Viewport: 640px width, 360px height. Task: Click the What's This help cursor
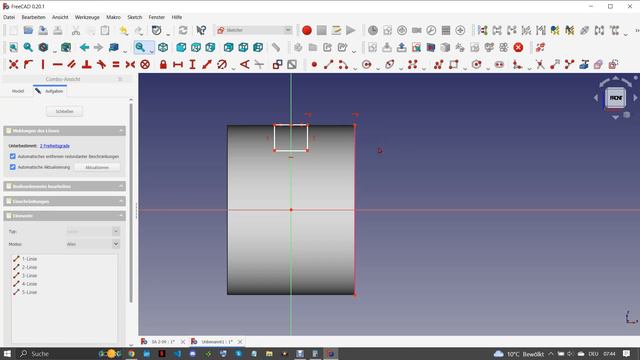[201, 30]
